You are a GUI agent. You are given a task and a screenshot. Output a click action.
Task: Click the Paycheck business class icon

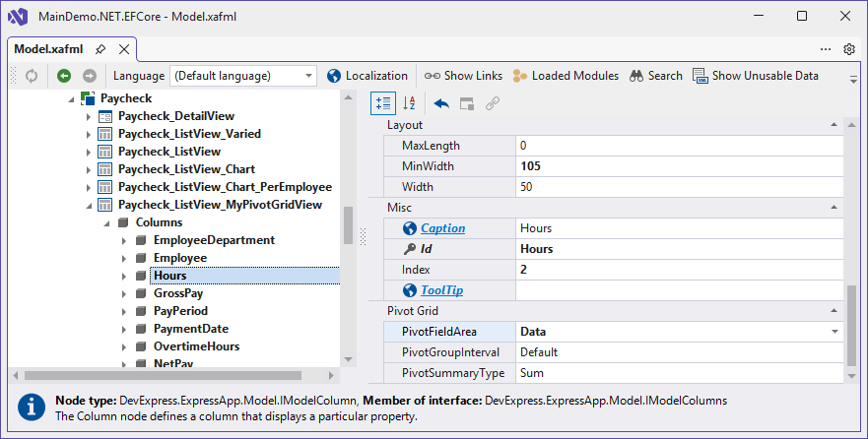pos(88,98)
